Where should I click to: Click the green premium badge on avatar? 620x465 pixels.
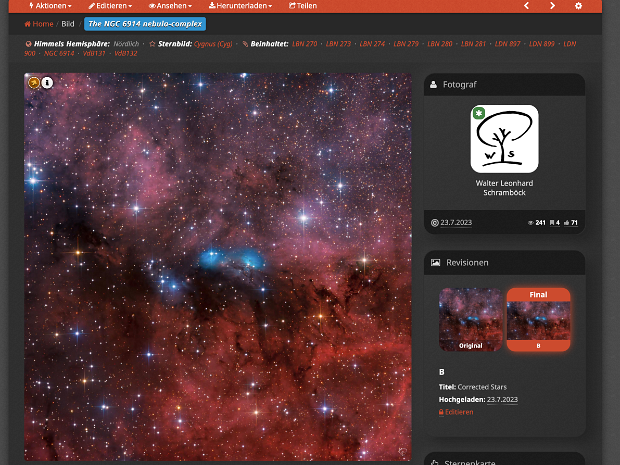pos(479,113)
